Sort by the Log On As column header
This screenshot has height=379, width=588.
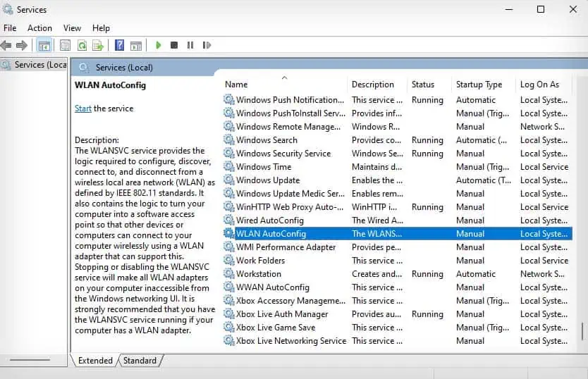544,85
